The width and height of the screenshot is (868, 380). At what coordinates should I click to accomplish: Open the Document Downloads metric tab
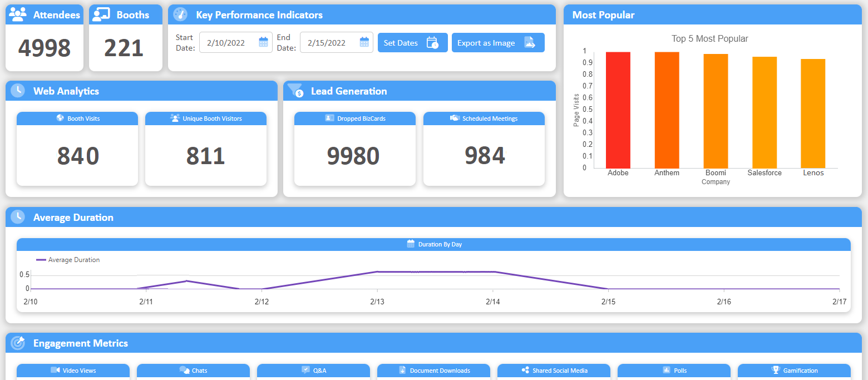tap(433, 371)
